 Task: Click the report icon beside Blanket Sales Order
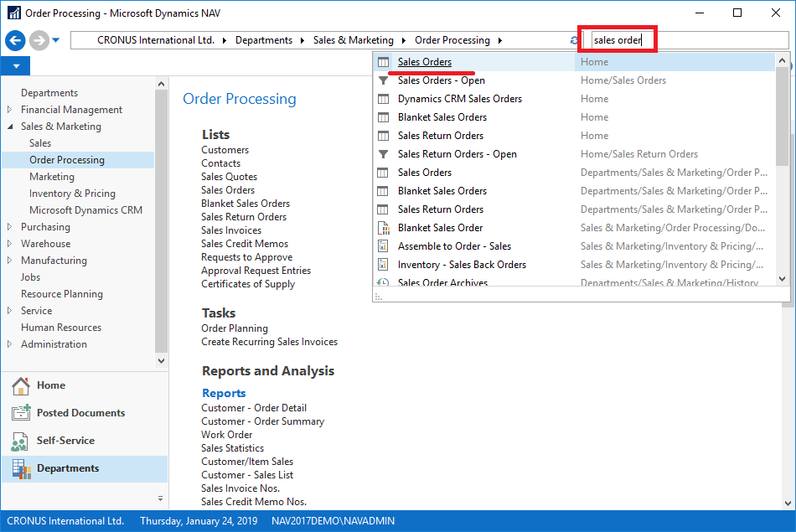383,228
